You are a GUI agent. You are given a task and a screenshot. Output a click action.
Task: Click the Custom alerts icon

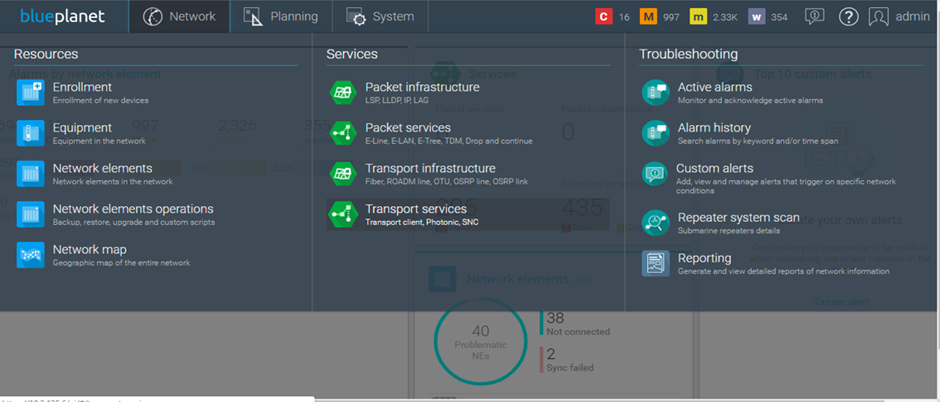click(655, 174)
